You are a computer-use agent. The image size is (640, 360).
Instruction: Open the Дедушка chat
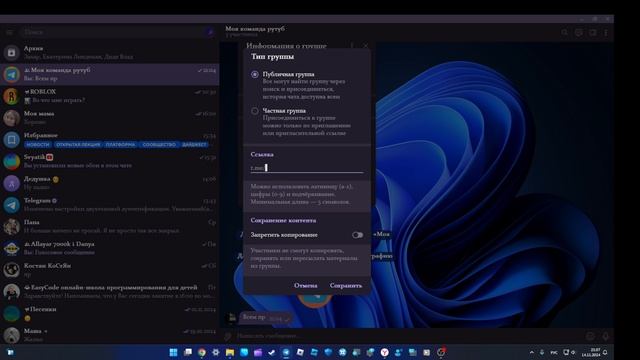click(x=109, y=183)
